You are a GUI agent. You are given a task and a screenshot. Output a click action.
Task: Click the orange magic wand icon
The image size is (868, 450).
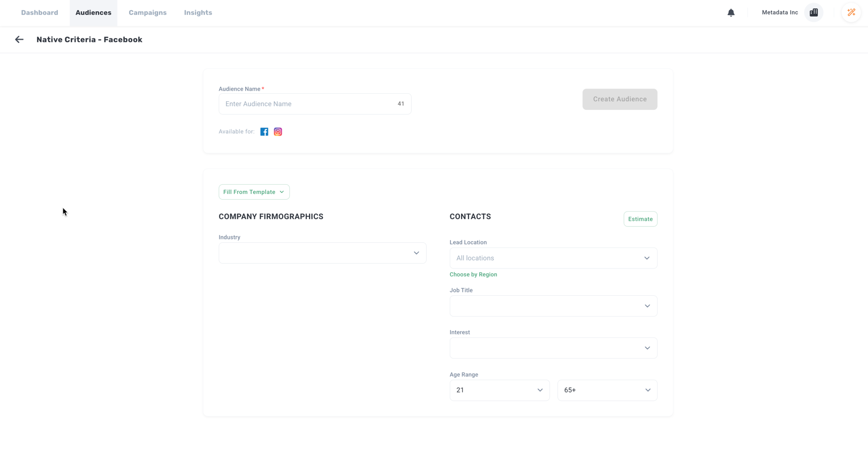(x=851, y=13)
